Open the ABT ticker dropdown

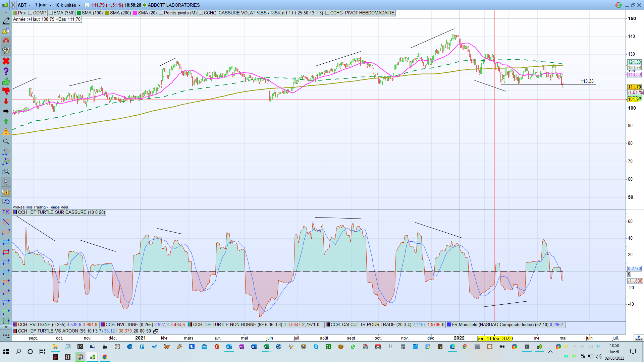25,5
